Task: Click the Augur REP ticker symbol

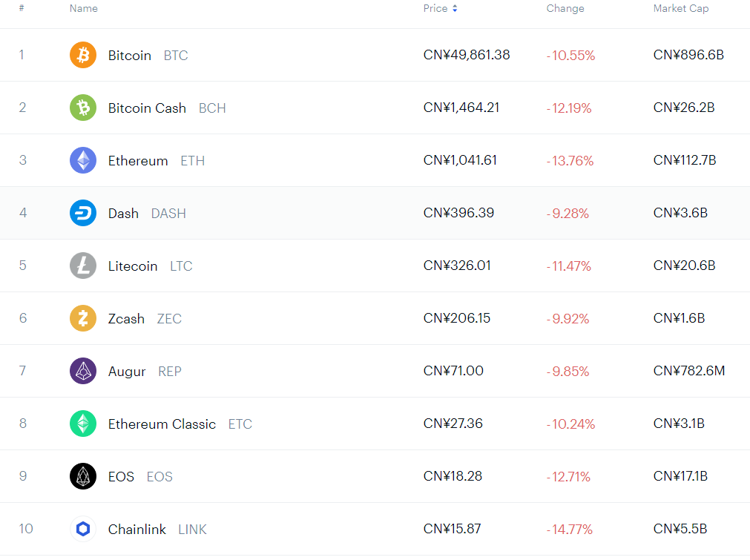Action: pos(170,371)
